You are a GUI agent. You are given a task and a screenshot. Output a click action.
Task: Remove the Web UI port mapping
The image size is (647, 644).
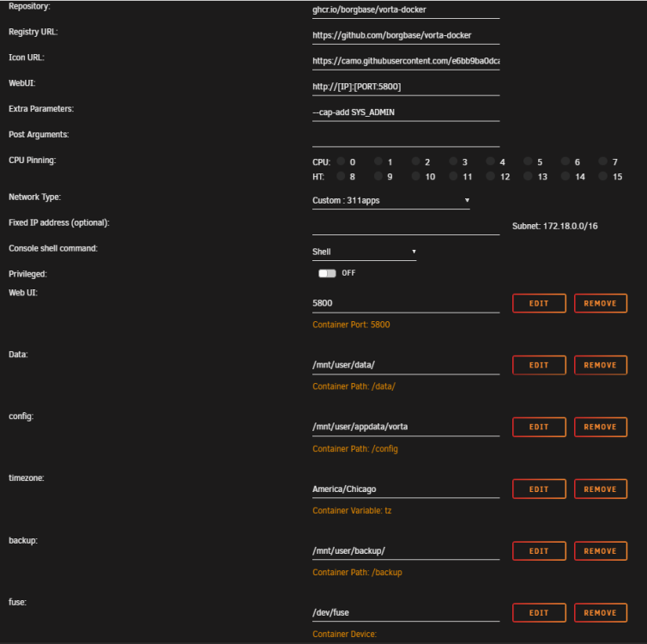(x=601, y=303)
